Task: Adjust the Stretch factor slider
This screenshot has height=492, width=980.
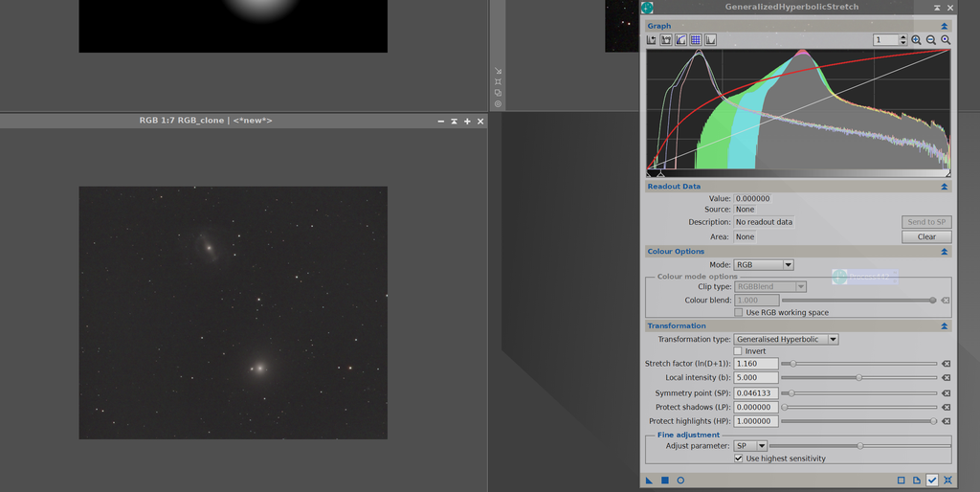Action: pyautogui.click(x=859, y=363)
